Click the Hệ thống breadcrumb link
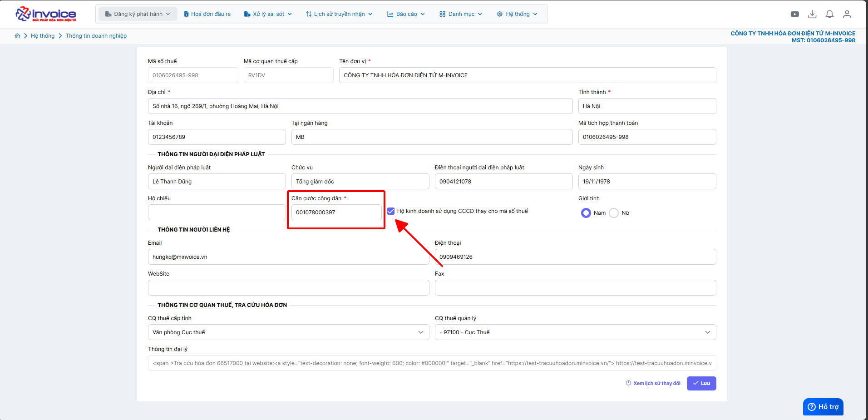Image resolution: width=868 pixels, height=420 pixels. pyautogui.click(x=43, y=36)
